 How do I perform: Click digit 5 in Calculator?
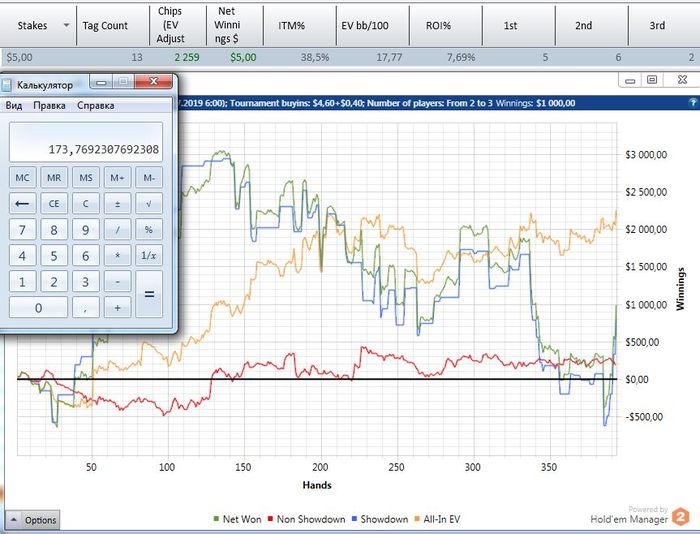coord(54,255)
